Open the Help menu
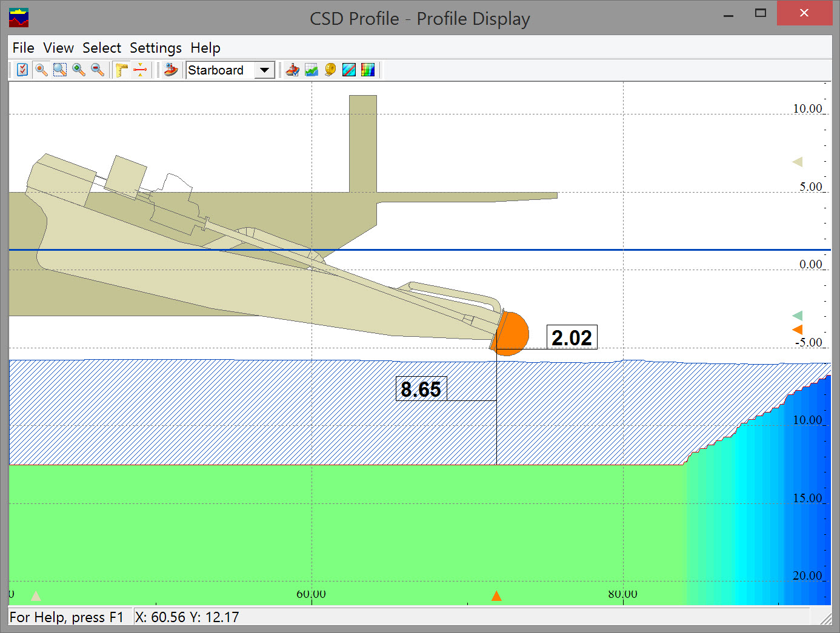The width and height of the screenshot is (840, 633). pos(205,48)
